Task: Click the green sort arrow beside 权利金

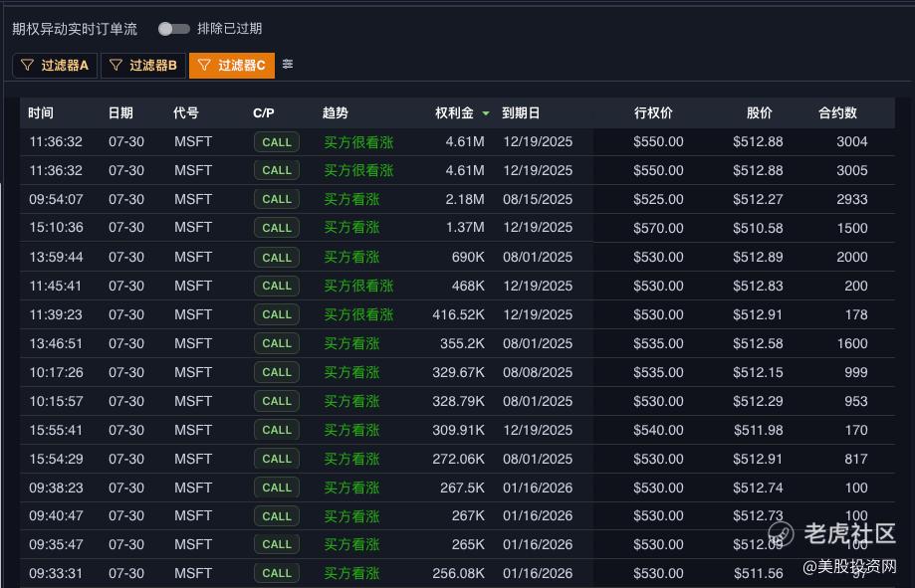Action: click(486, 113)
